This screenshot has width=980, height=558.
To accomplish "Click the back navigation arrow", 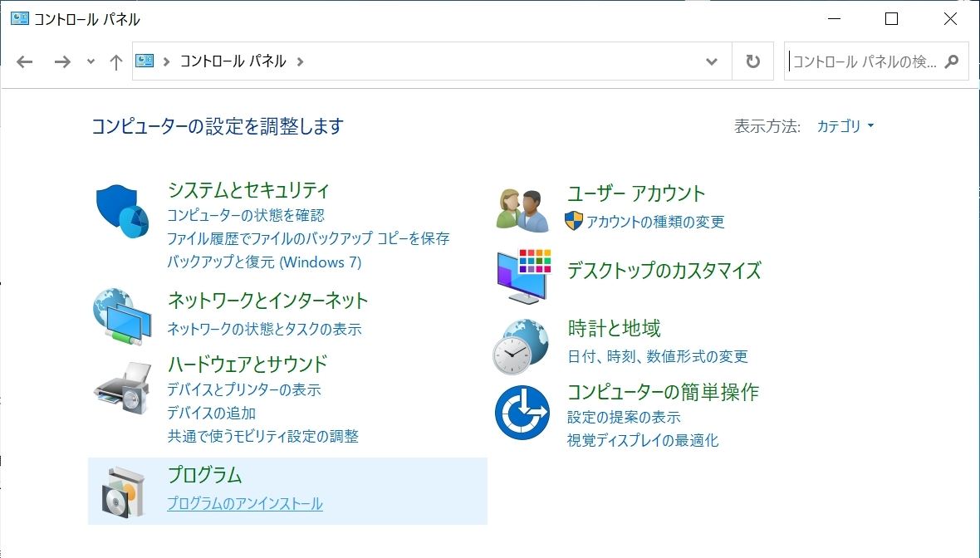I will point(25,61).
